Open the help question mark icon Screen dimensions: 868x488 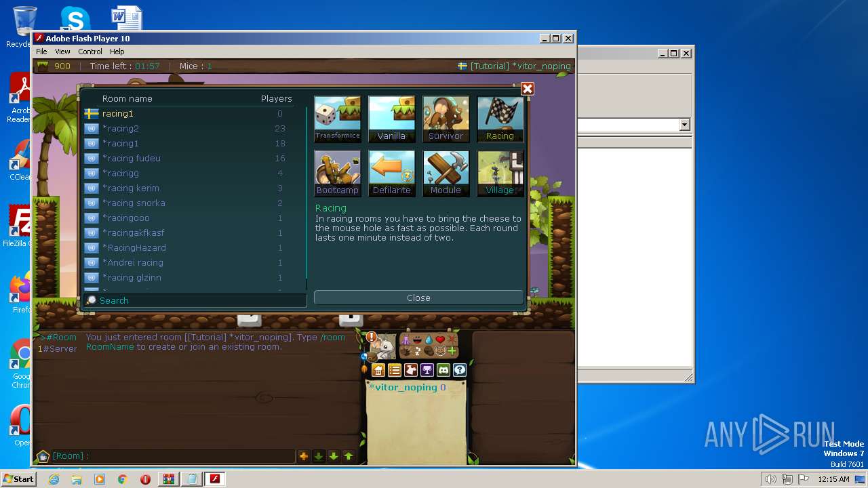tap(460, 370)
